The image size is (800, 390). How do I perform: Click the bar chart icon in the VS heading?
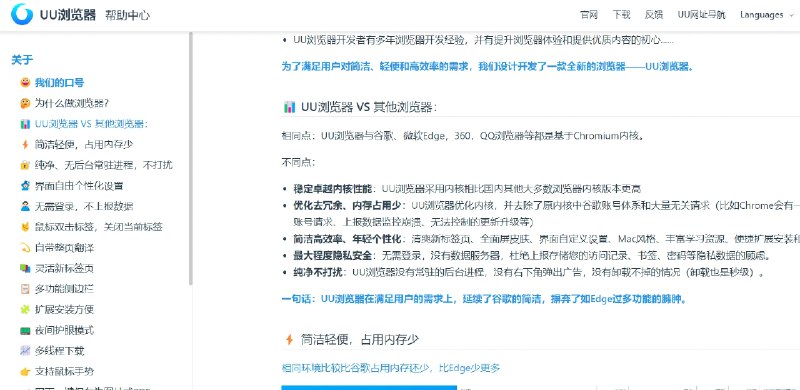coord(289,107)
